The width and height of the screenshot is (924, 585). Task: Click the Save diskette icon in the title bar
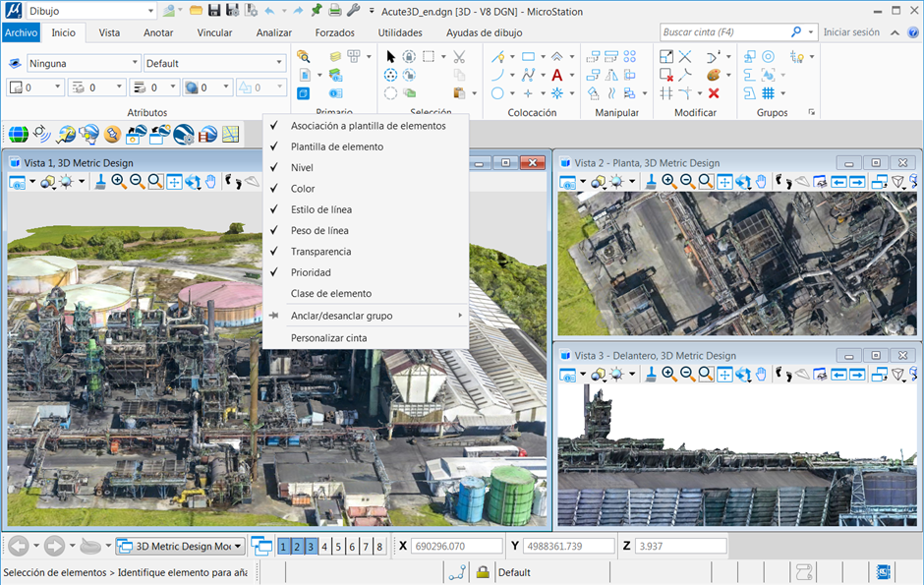pos(214,11)
